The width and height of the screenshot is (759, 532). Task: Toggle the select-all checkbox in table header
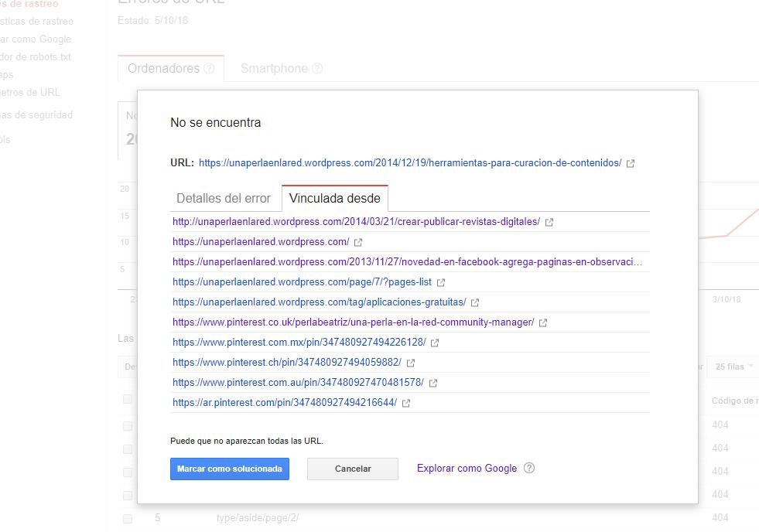128,400
